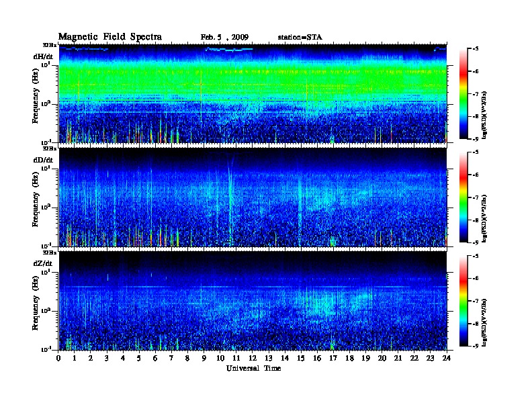Screen dimensions: 532x411
Task: Click the "24" tick on the Universal Time axis
Action: (447, 359)
